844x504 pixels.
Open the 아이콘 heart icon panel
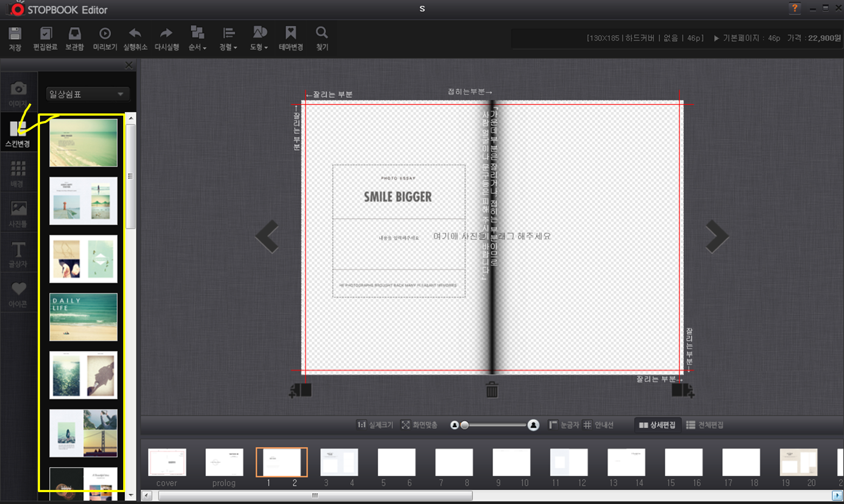point(18,294)
